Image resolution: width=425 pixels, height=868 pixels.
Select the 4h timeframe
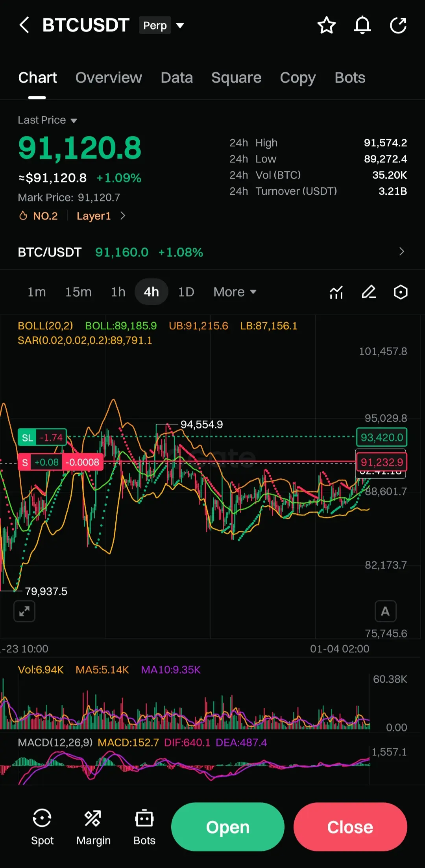click(x=152, y=292)
